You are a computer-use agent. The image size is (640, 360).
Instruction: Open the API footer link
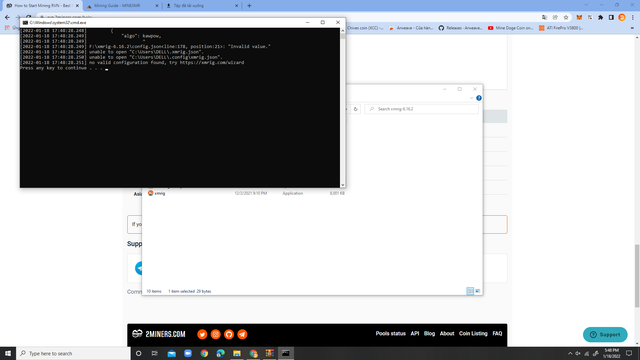415,333
